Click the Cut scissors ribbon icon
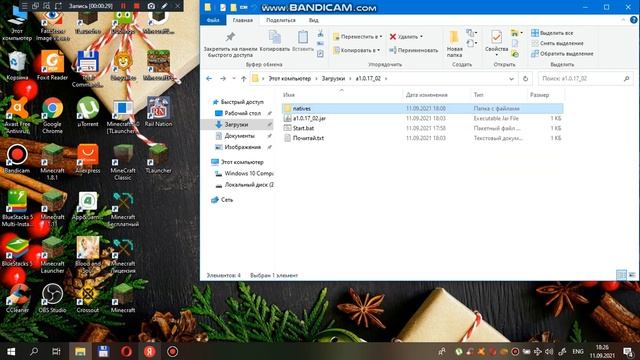 pos(320,33)
